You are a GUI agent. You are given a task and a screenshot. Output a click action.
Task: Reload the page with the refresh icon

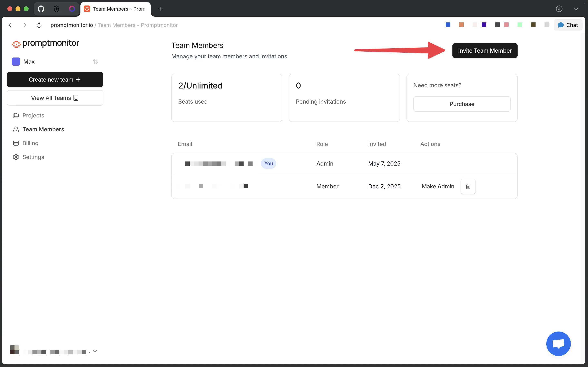39,25
